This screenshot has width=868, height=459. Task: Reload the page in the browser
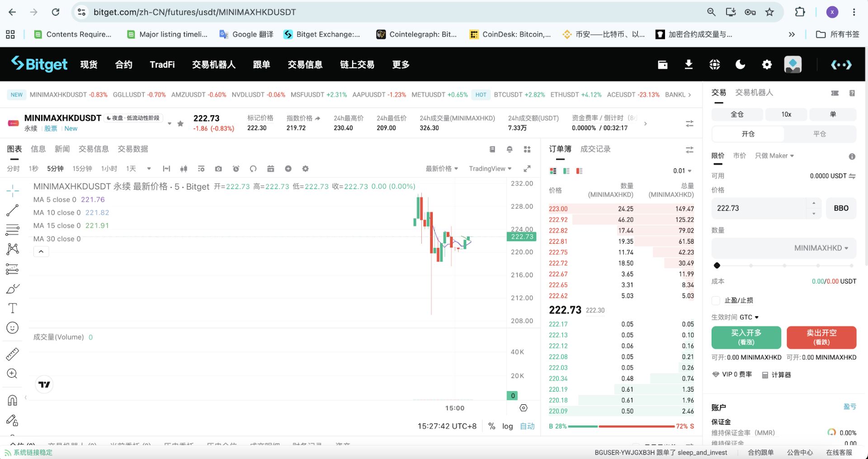coord(56,12)
